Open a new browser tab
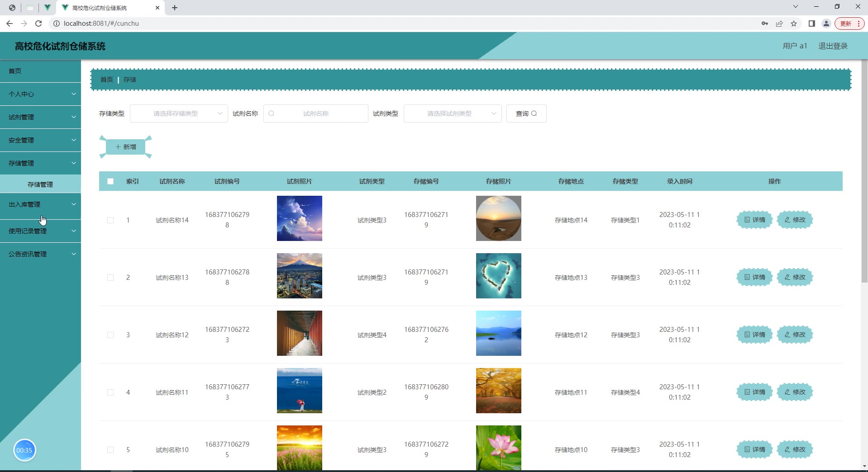The image size is (868, 472). 175,8
